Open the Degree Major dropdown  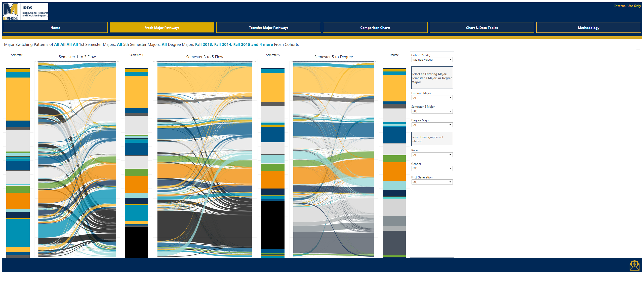coord(432,125)
